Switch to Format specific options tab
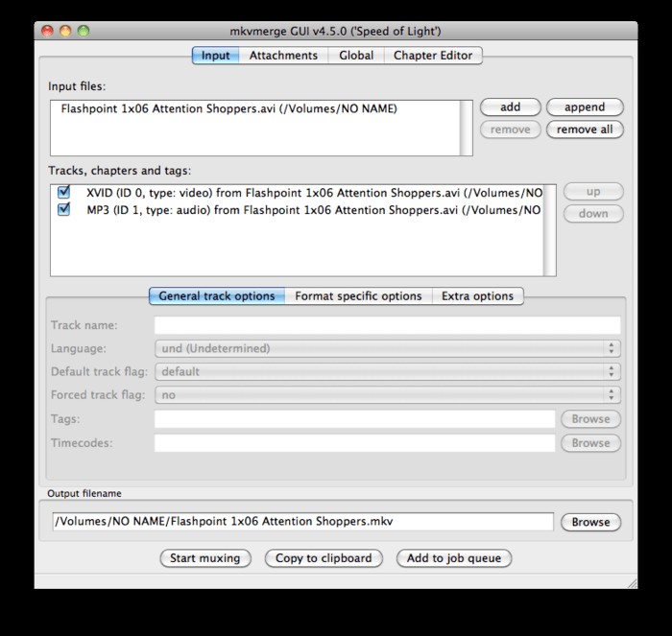Image resolution: width=672 pixels, height=636 pixels. point(358,296)
